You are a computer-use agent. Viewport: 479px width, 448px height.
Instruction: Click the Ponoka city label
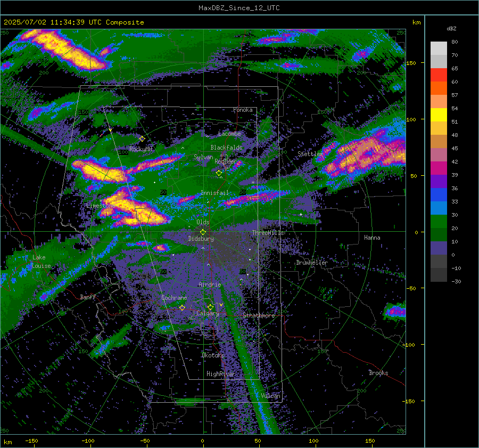pos(243,110)
